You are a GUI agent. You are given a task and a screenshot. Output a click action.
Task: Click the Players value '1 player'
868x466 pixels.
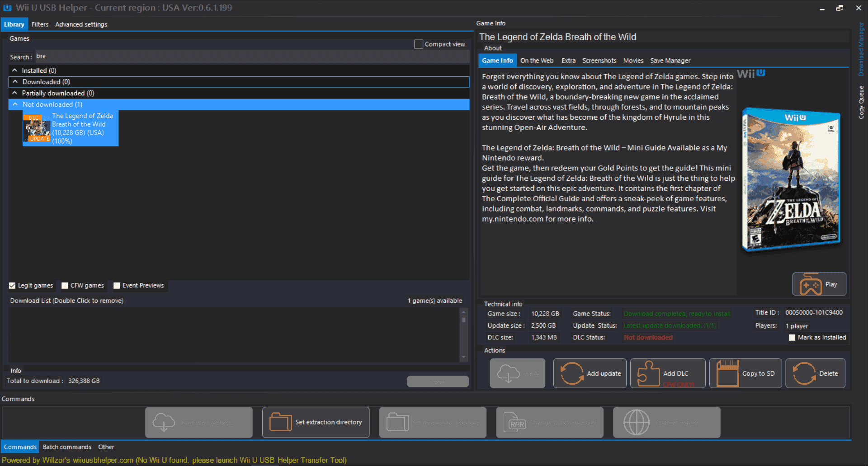pyautogui.click(x=797, y=326)
